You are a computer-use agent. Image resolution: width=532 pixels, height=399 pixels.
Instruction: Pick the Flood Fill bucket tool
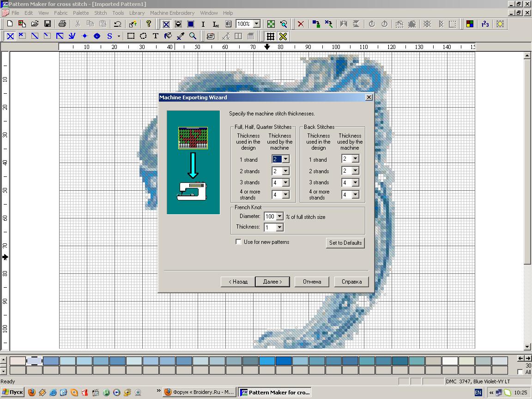(x=168, y=36)
